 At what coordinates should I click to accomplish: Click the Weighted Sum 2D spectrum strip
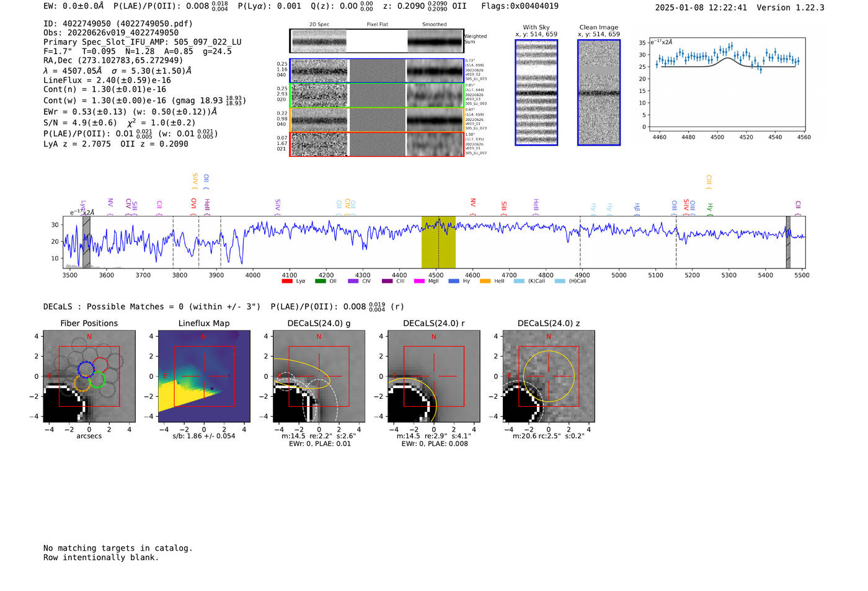[x=376, y=41]
